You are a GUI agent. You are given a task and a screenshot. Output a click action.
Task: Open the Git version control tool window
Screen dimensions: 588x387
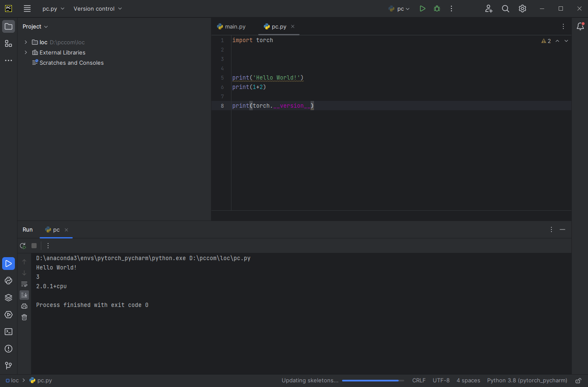click(x=9, y=366)
